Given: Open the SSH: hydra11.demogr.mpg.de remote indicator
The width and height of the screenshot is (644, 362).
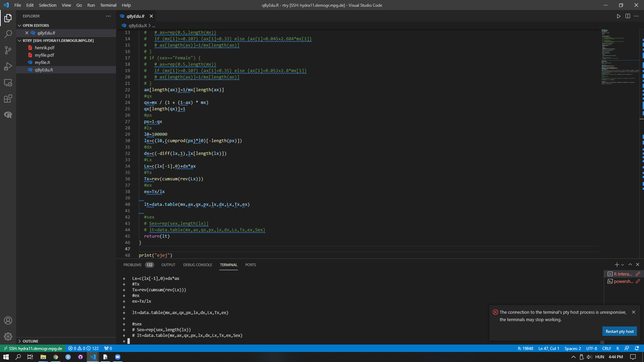Looking at the screenshot, I should point(33,348).
